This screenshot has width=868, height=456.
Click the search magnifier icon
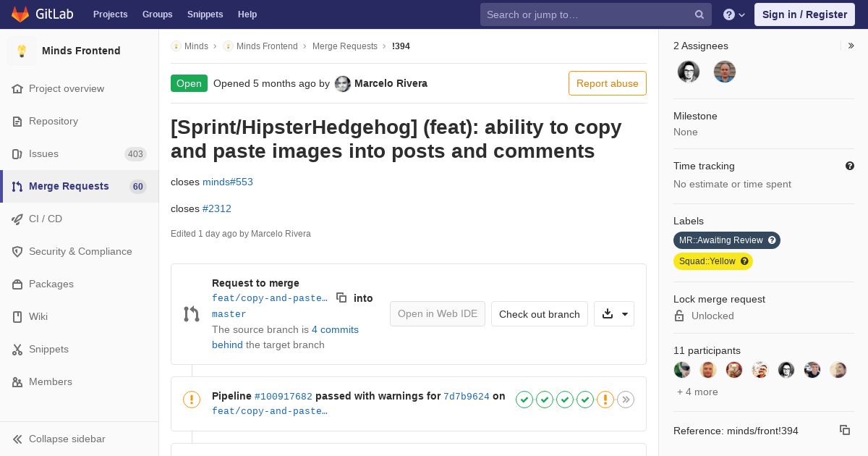pyautogui.click(x=699, y=14)
